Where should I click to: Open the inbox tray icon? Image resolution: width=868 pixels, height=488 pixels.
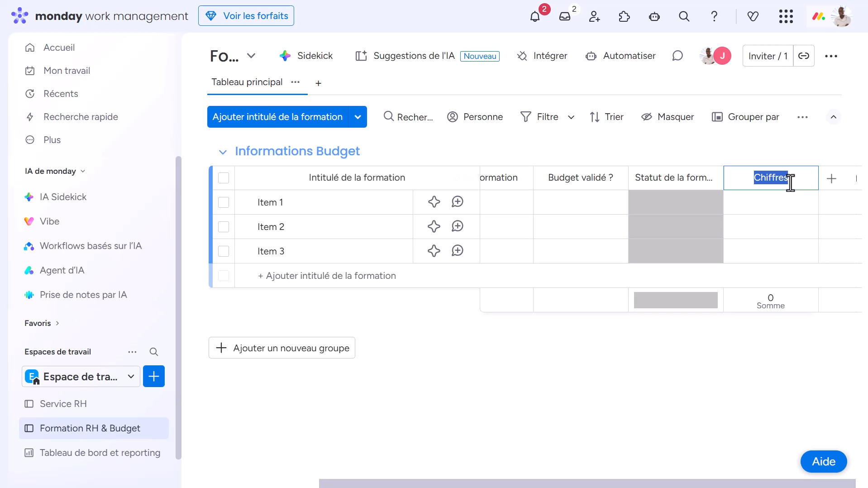tap(565, 17)
